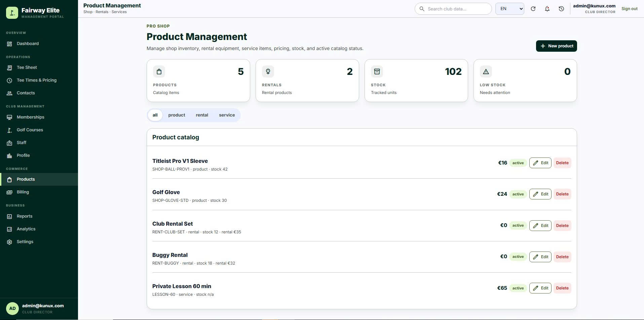Edit the Club Rental Set item
The width and height of the screenshot is (644, 320).
click(540, 226)
